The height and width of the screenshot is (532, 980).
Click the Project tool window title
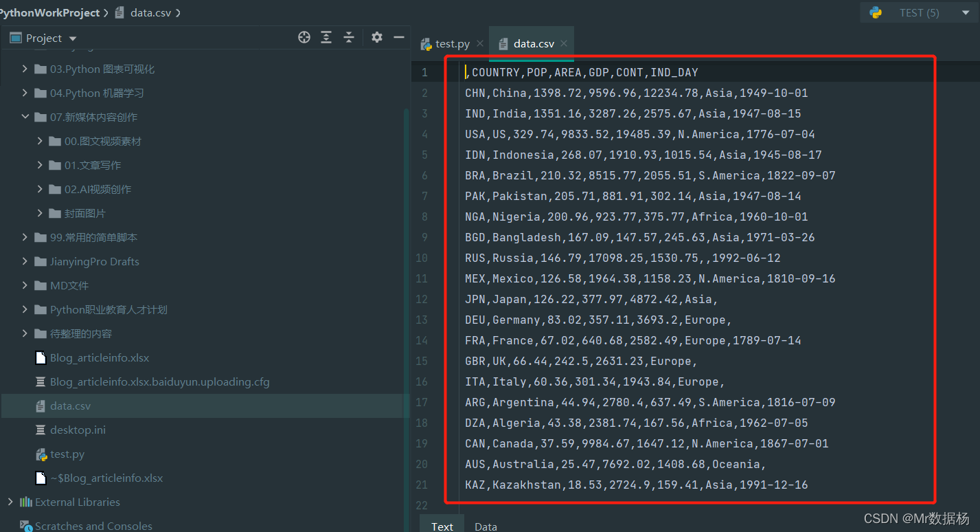coord(44,38)
